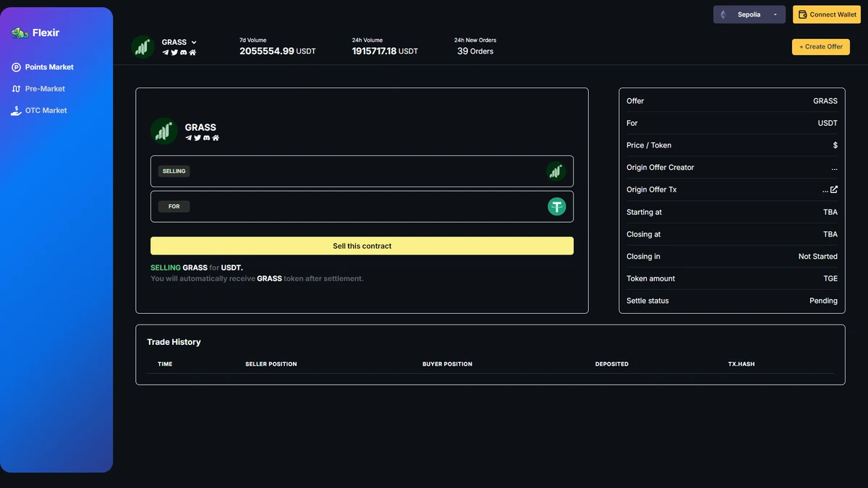Go to OTC Market
The width and height of the screenshot is (868, 488).
[46, 111]
